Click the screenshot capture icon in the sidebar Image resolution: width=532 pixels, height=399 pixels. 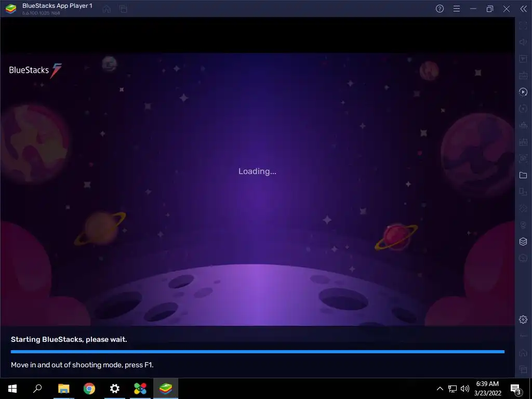point(523,158)
